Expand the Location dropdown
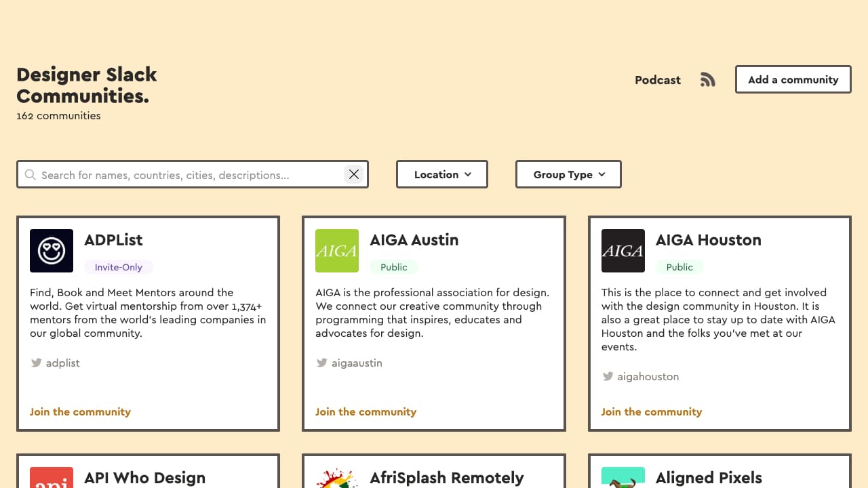This screenshot has height=488, width=868. coord(442,175)
